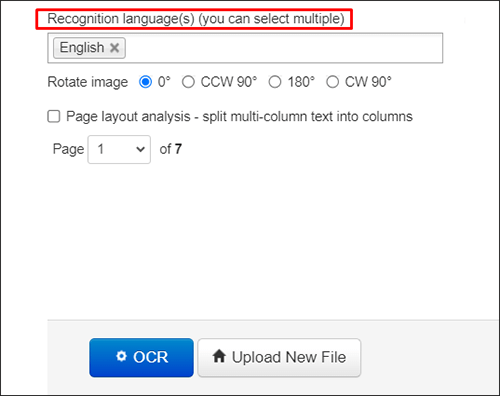Start recognition with the OCR button
The image size is (500, 396).
[141, 358]
